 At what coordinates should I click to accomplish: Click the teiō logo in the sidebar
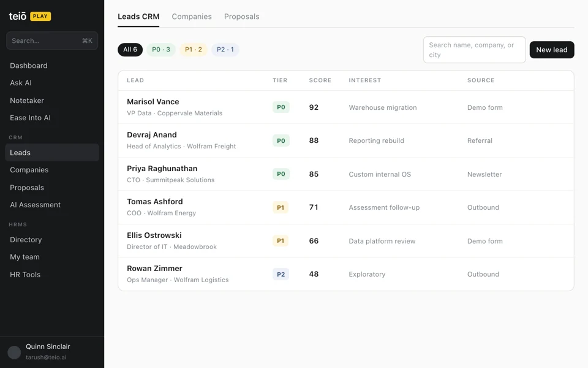(18, 16)
